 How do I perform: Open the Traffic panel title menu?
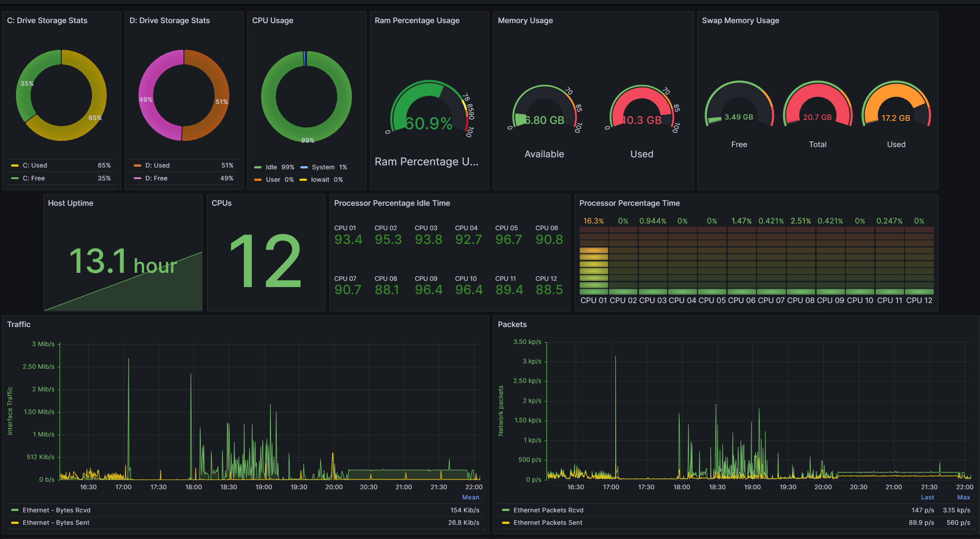point(19,324)
